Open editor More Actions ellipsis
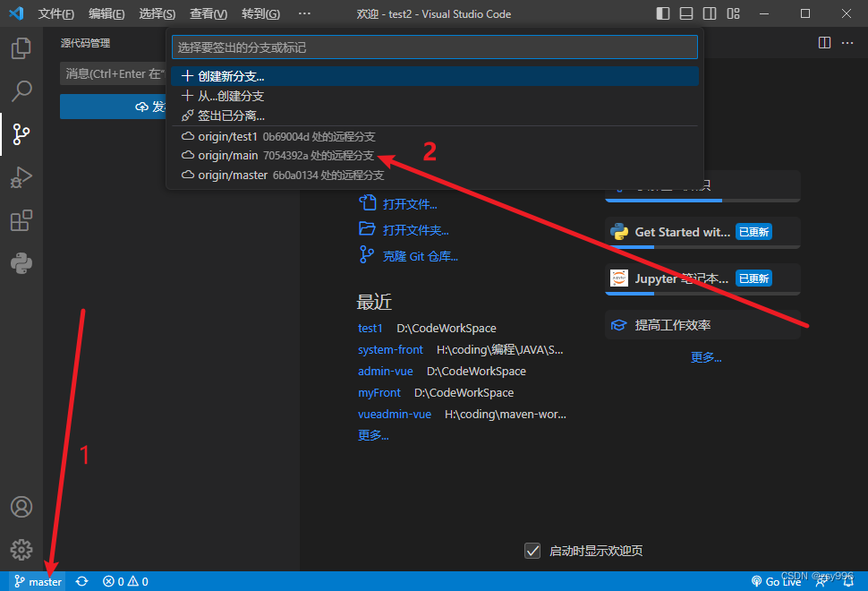 tap(847, 43)
